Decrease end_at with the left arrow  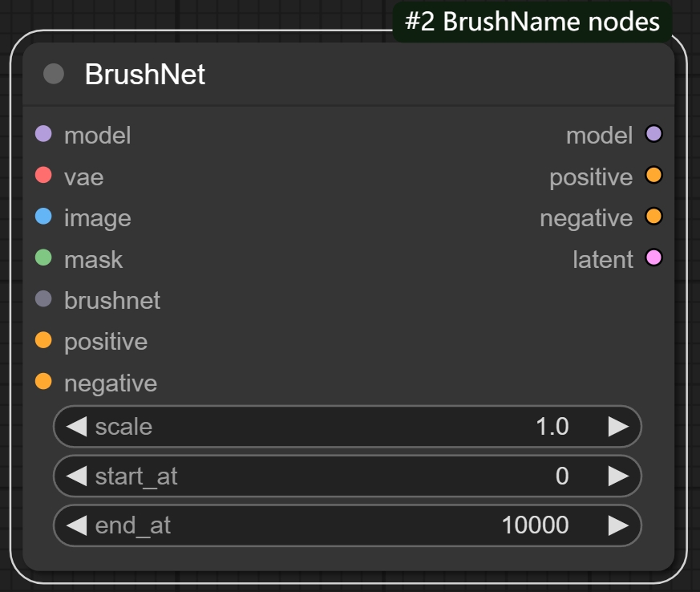coord(76,525)
